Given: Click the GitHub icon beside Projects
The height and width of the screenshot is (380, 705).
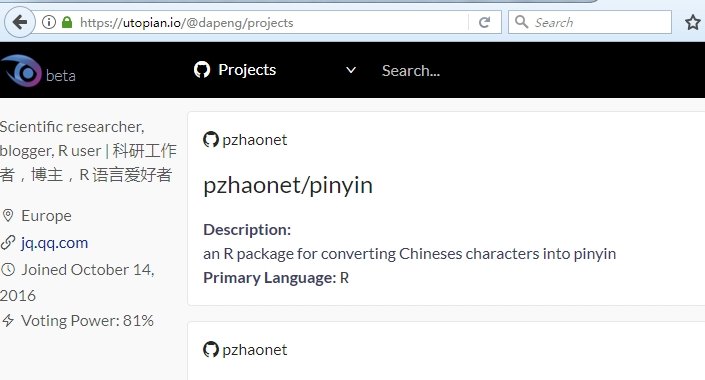Looking at the screenshot, I should click(x=202, y=70).
